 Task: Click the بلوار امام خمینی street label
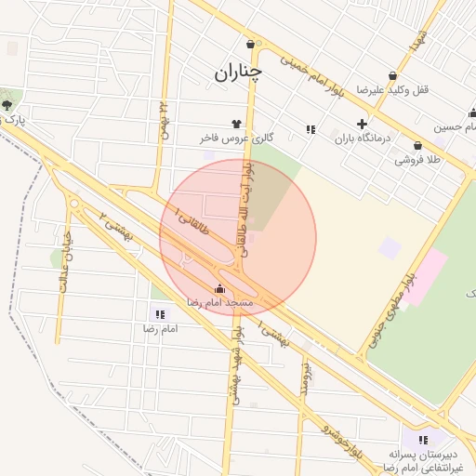click(312, 77)
